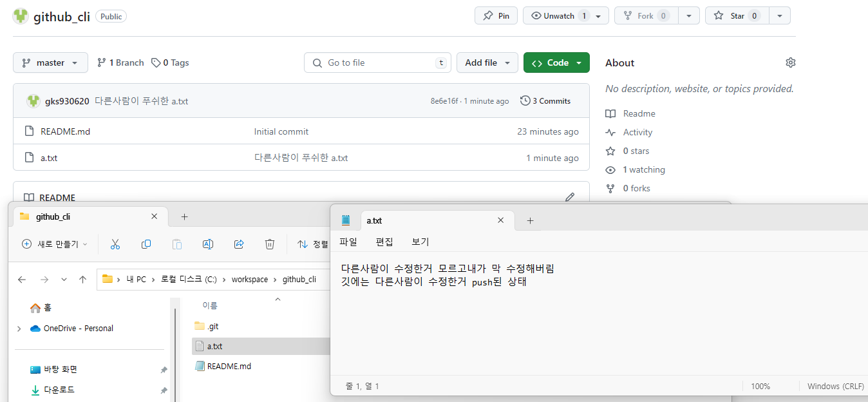Open the 1 Branch link
Viewport: 868px width, 402px height.
120,62
